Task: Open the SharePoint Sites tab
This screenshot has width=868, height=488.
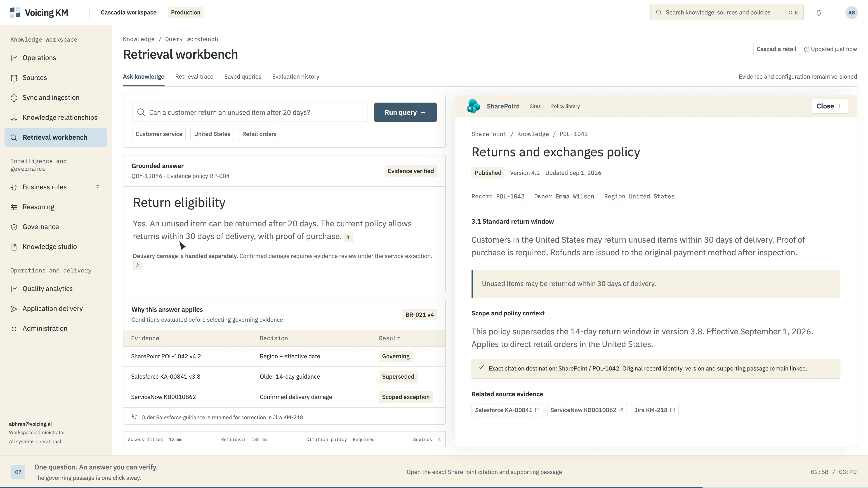Action: (535, 106)
